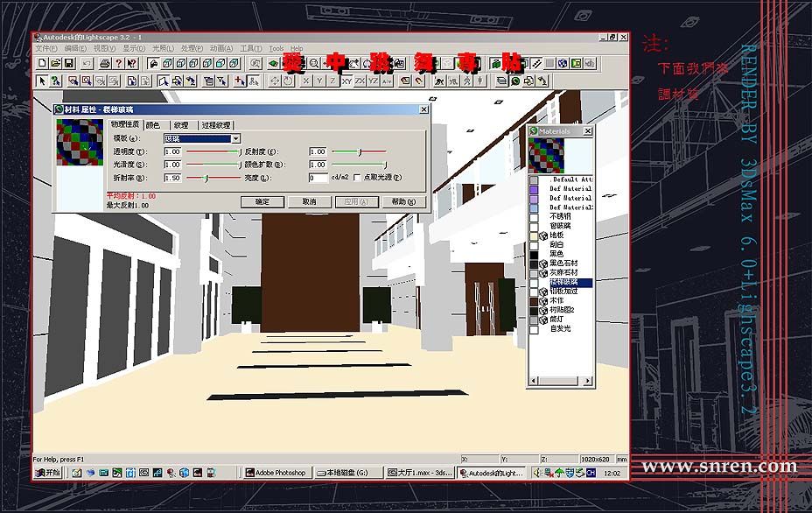Open 本地磁盘 (G:) taskbar window
This screenshot has height=513, width=812.
(348, 473)
